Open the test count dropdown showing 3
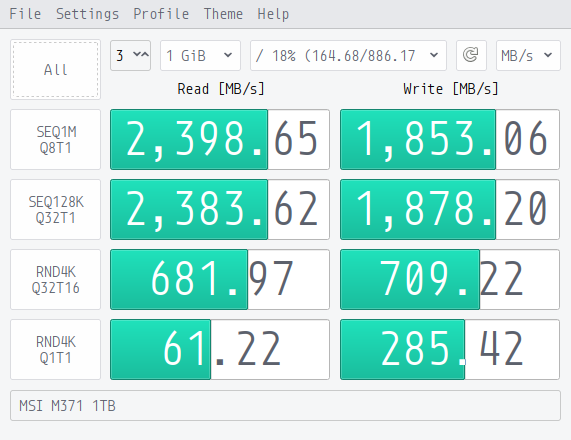Screen dimensions: 571x440 click(x=130, y=55)
